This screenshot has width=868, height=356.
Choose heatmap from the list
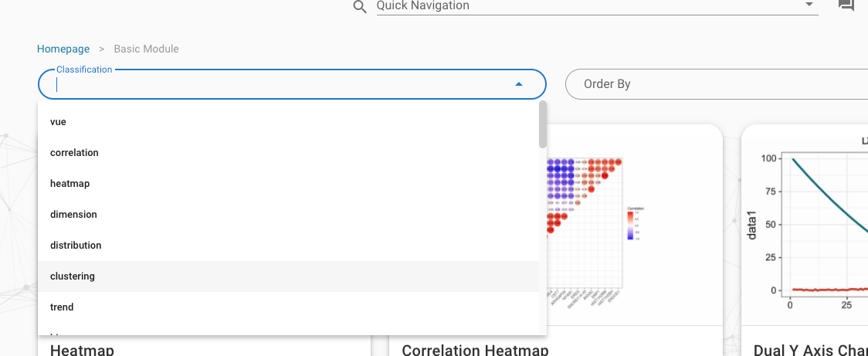click(x=70, y=184)
